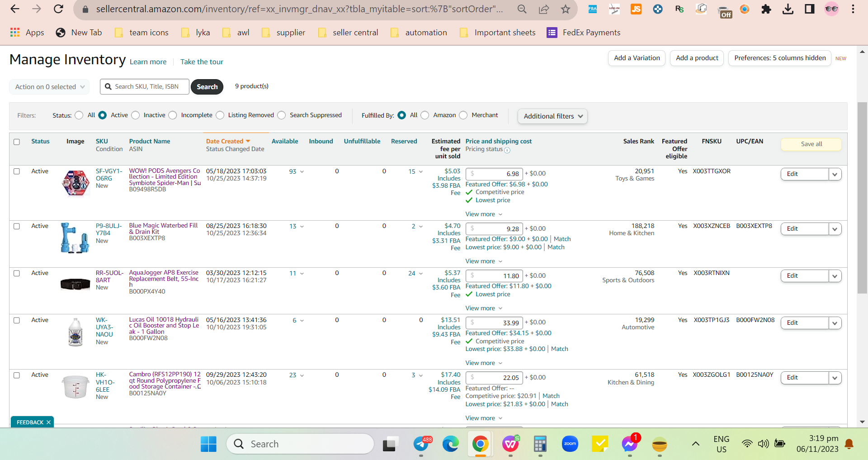Filter by Incomplete status

(x=173, y=115)
